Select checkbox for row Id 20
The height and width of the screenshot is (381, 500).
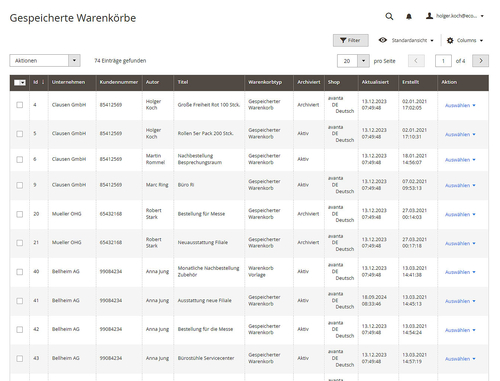20,214
